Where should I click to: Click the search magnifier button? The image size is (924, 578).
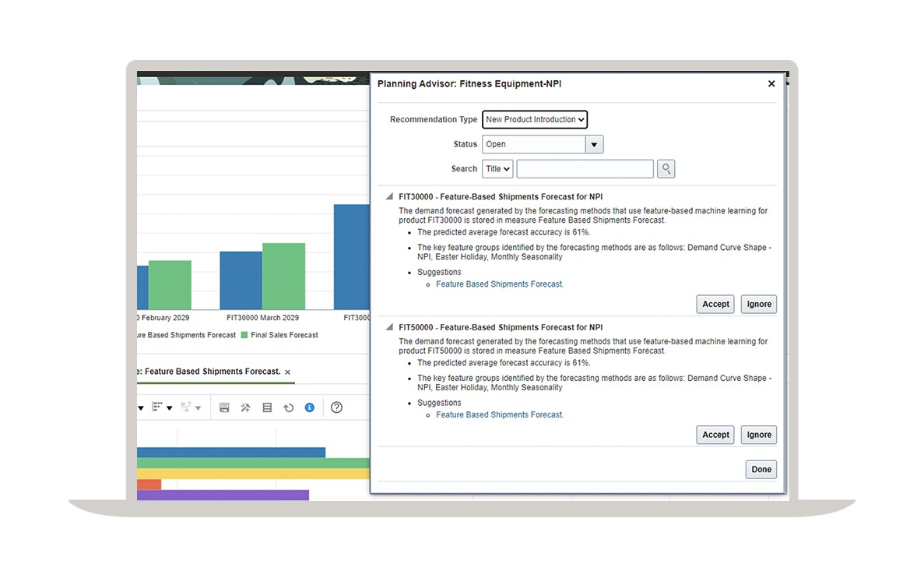[666, 169]
